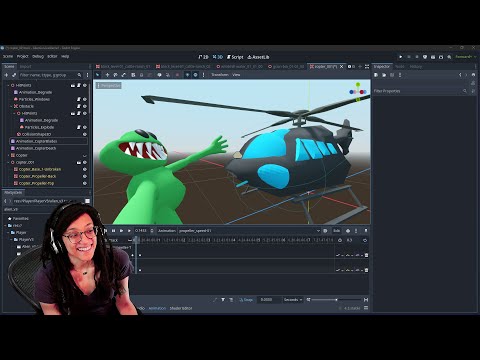The width and height of the screenshot is (480, 360).
Task: Click the Inspector create new resource icon
Action: click(376, 75)
